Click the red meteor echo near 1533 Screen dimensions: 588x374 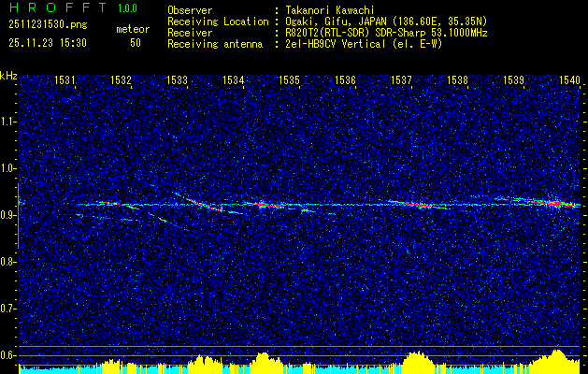[206, 205]
